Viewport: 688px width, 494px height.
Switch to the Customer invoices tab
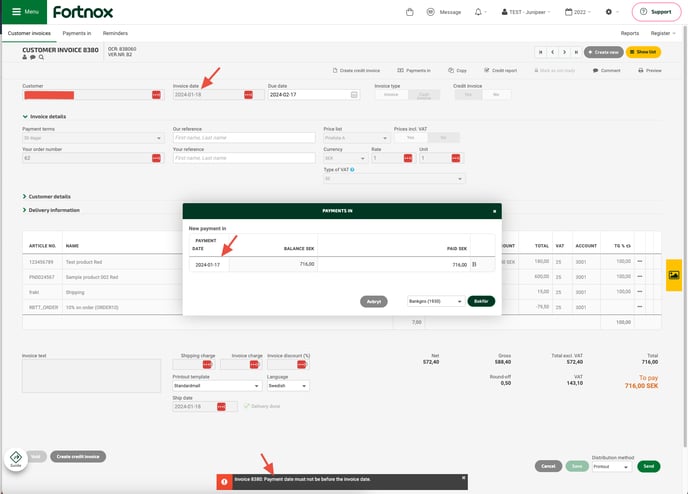click(29, 33)
